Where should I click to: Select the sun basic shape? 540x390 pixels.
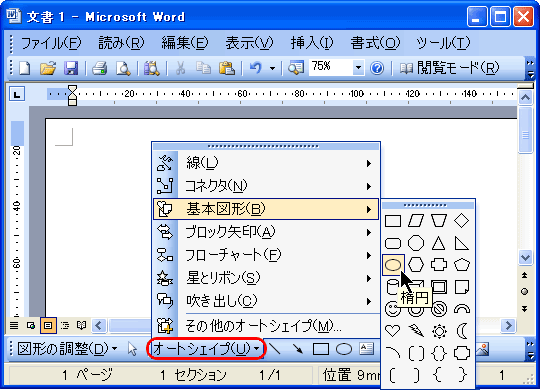(x=439, y=331)
